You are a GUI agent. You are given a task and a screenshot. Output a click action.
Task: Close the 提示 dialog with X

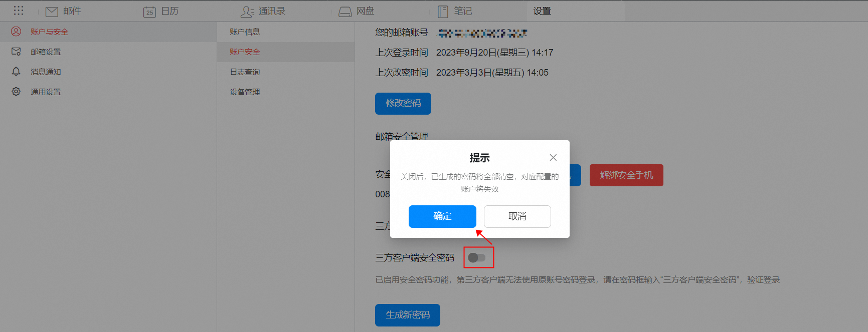coord(553,158)
